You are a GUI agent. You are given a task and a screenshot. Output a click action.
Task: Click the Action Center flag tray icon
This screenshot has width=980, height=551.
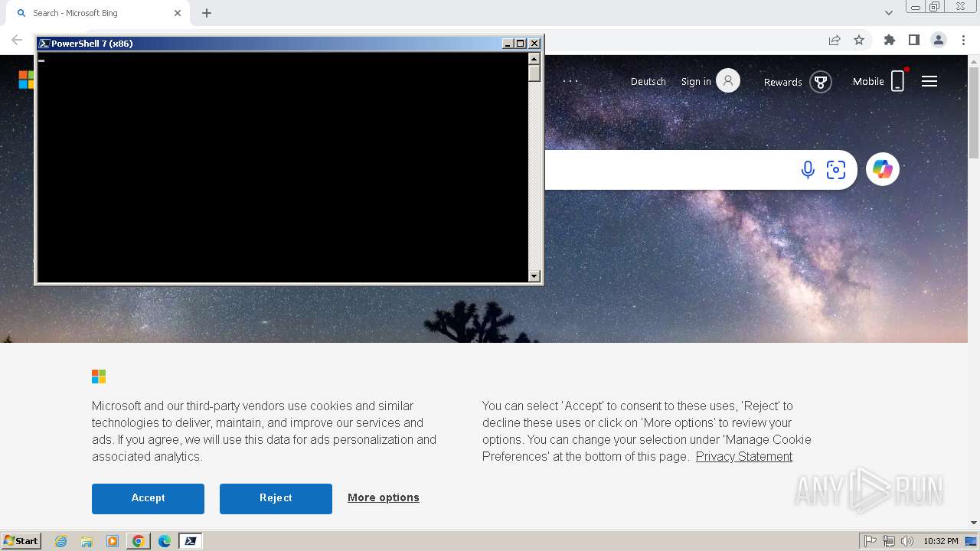(871, 541)
